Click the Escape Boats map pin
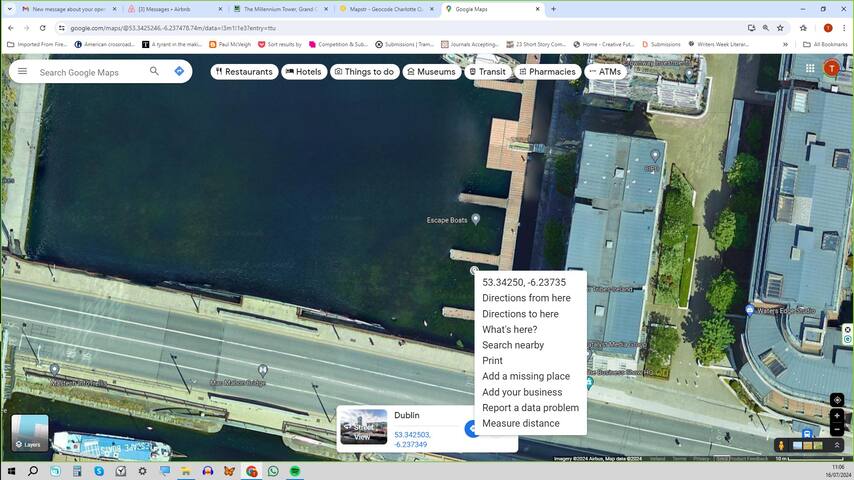Image resolution: width=854 pixels, height=480 pixels. 476,219
